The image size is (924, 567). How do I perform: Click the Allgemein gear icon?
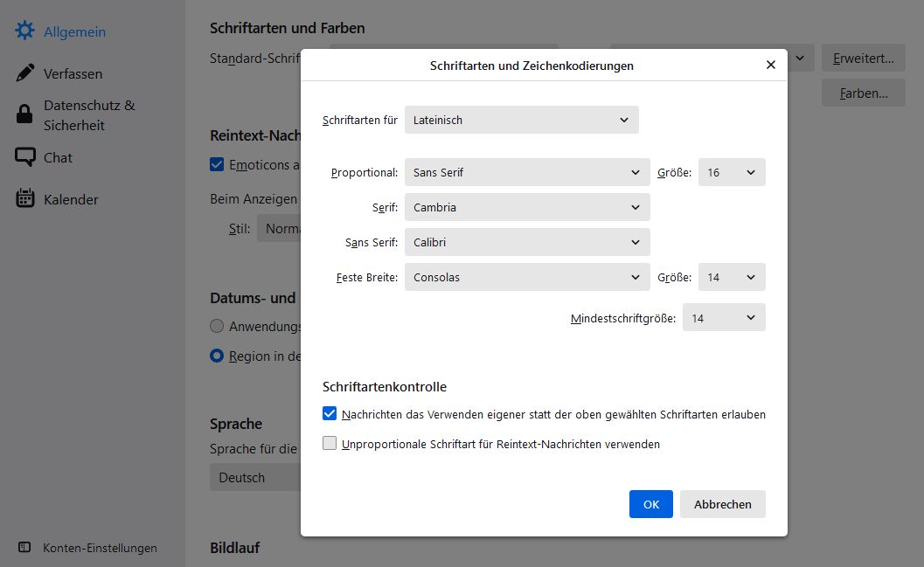(24, 31)
